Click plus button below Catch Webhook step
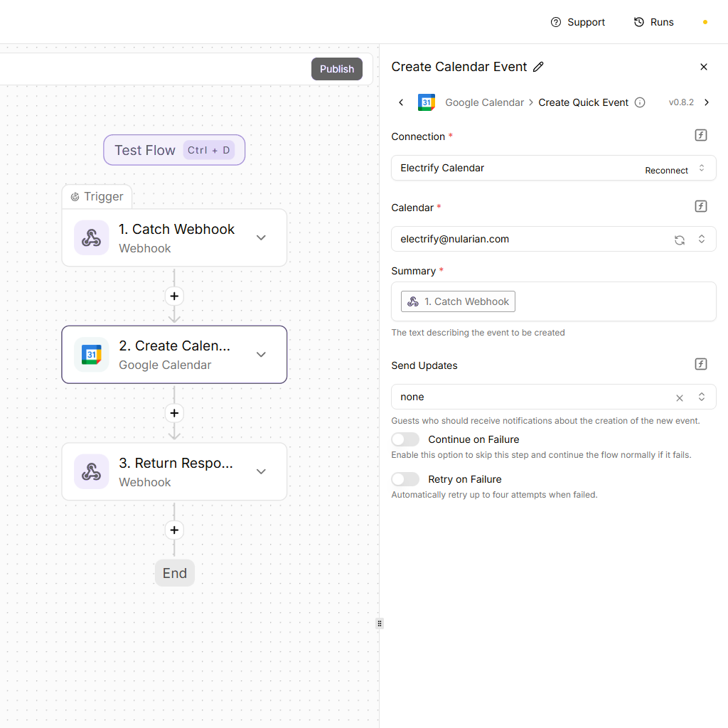The height and width of the screenshot is (728, 728). (x=174, y=296)
